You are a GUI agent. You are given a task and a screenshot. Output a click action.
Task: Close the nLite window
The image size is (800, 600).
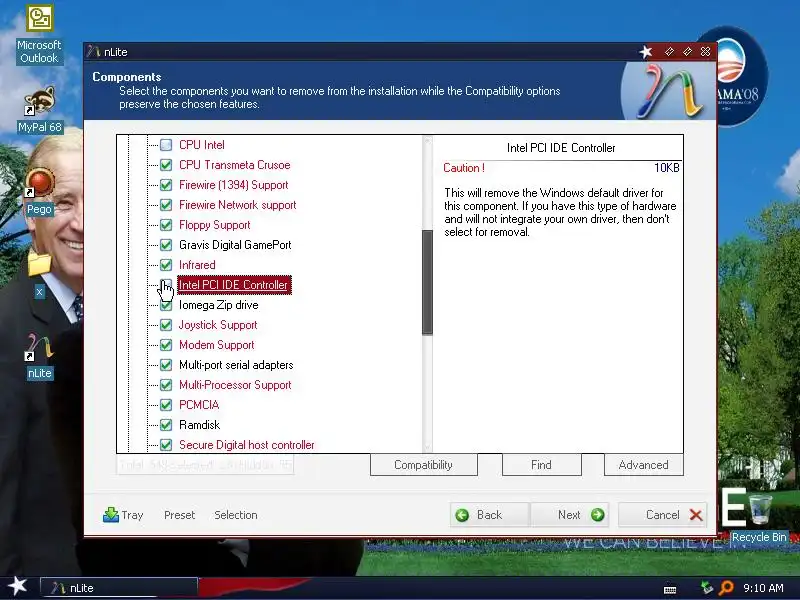pyautogui.click(x=706, y=52)
